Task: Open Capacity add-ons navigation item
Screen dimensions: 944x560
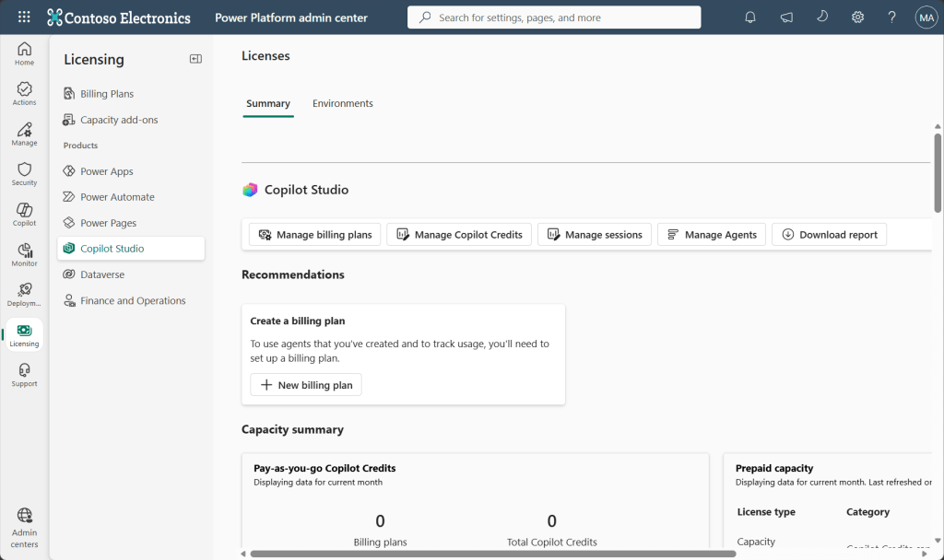Action: [131, 120]
